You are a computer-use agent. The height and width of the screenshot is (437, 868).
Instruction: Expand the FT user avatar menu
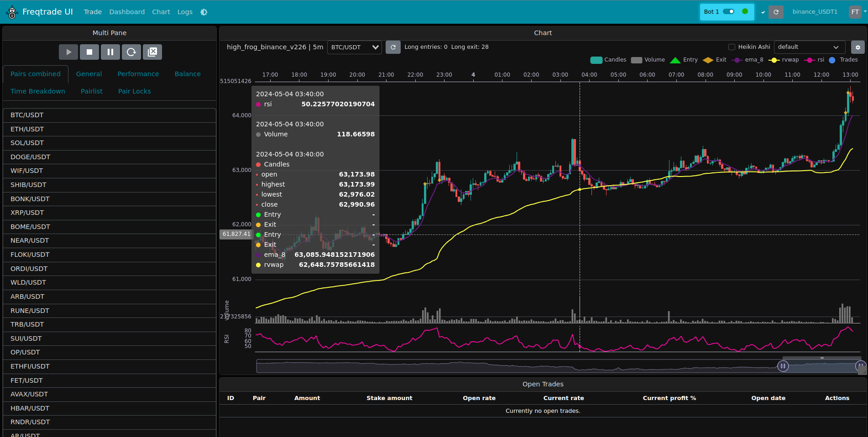coord(854,12)
